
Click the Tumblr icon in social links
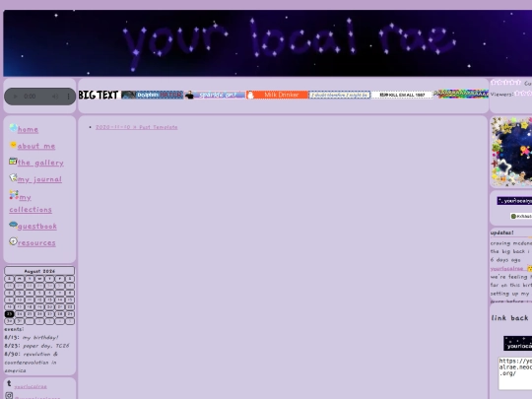(x=9, y=384)
